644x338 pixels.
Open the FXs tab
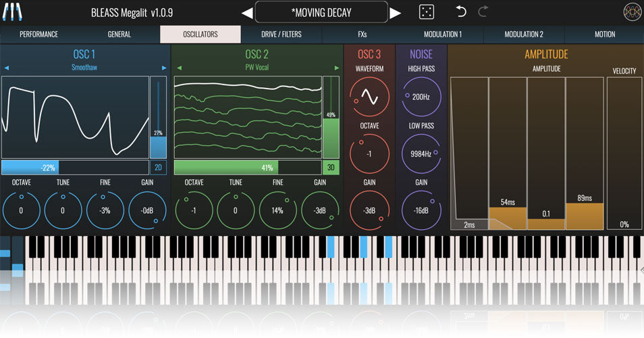click(x=363, y=34)
